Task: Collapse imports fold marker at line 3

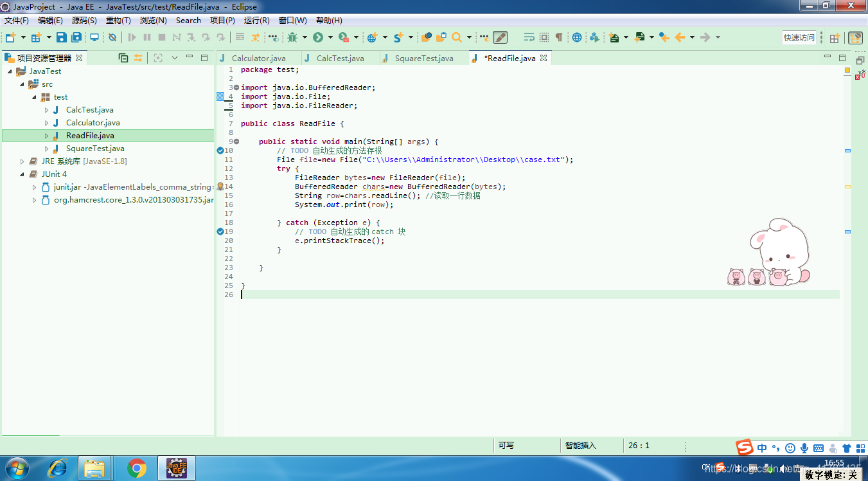Action: pos(236,87)
